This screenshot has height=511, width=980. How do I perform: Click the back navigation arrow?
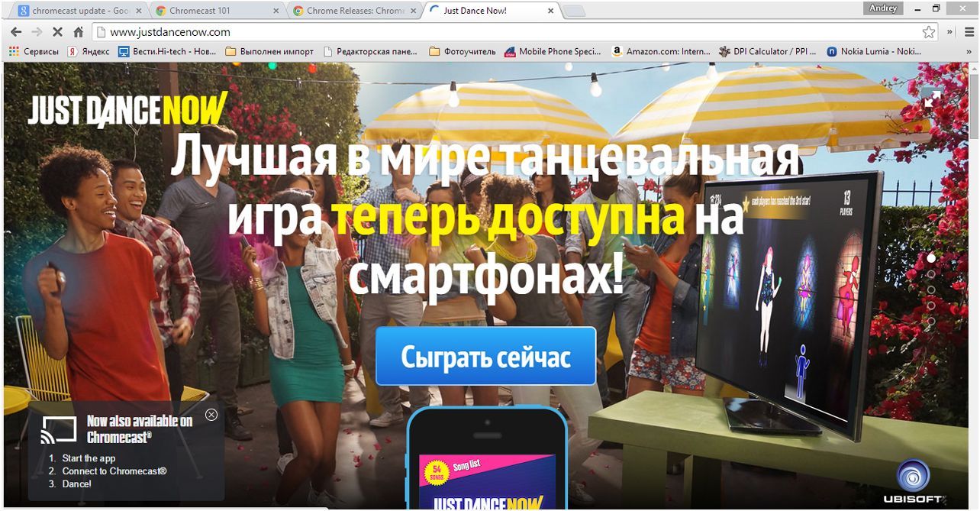15,33
